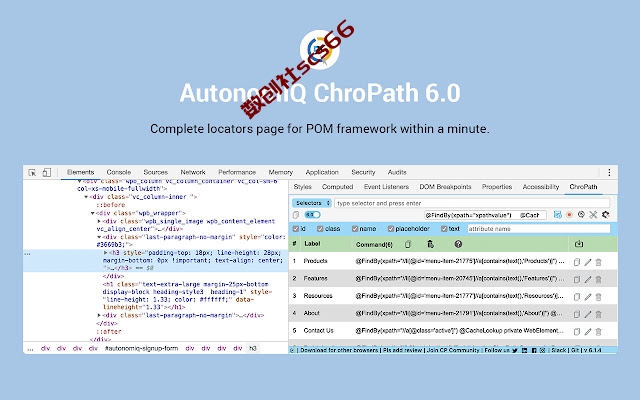The width and height of the screenshot is (640, 400).
Task: Edit the Features row
Action: click(x=588, y=280)
